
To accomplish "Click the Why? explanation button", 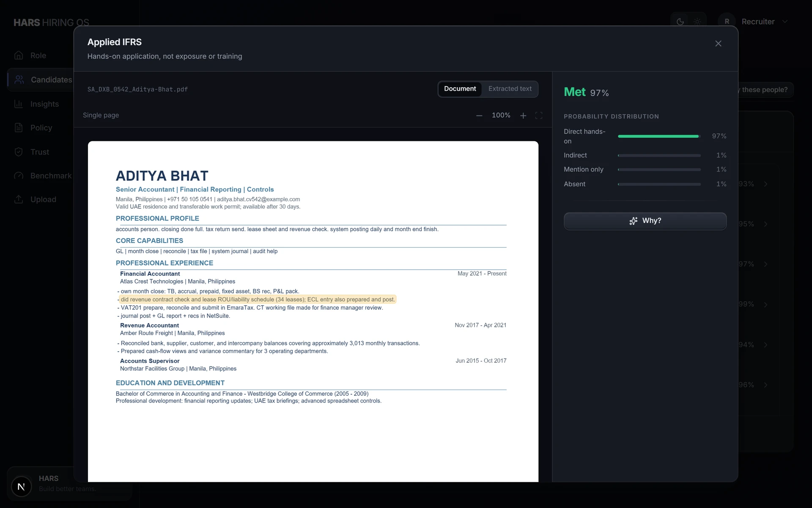I will tap(645, 221).
